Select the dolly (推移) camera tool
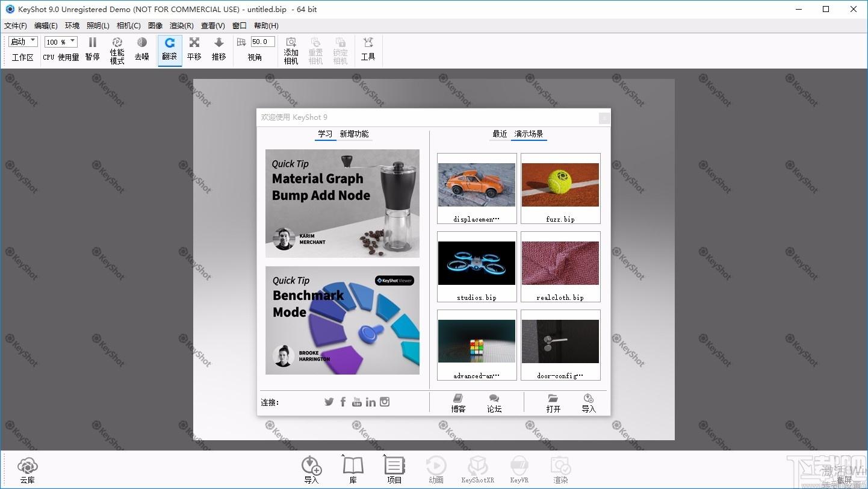 click(219, 49)
